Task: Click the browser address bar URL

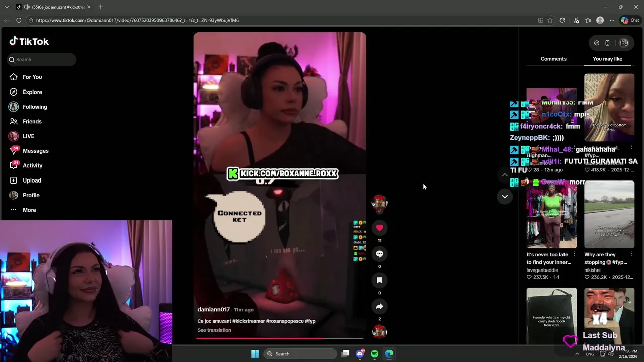Action: [137, 20]
